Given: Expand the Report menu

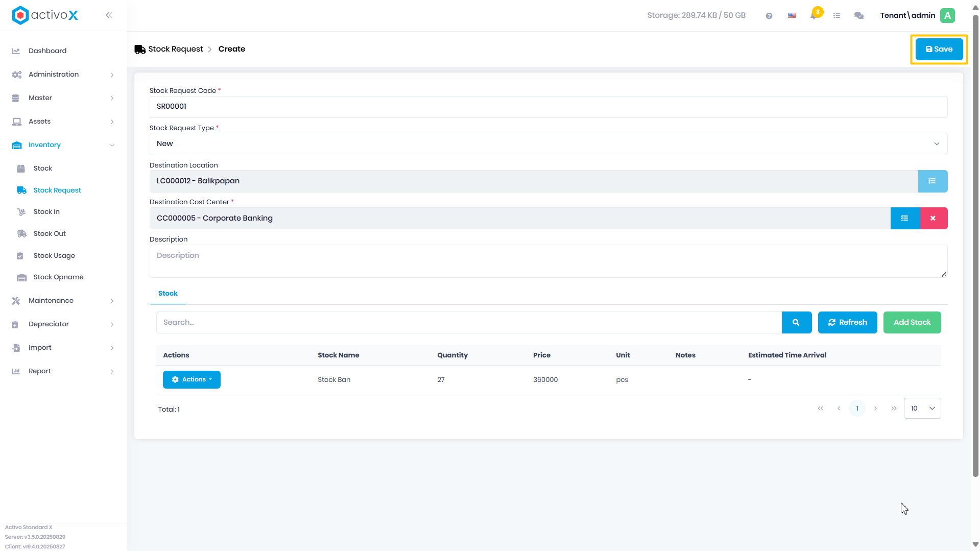Looking at the screenshot, I should pos(63,371).
